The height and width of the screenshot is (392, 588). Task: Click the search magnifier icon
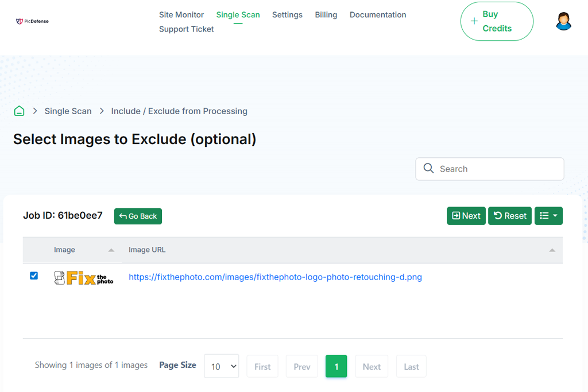pos(428,169)
